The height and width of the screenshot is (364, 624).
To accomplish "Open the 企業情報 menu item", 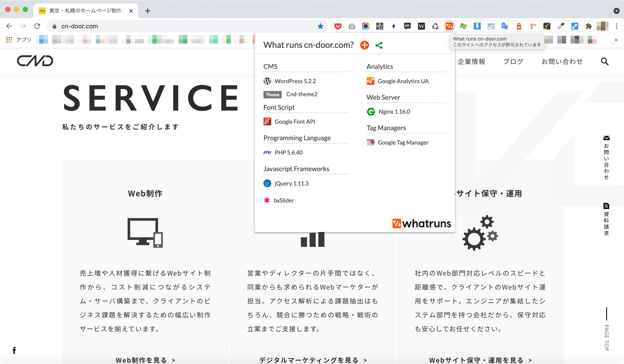I will point(471,61).
